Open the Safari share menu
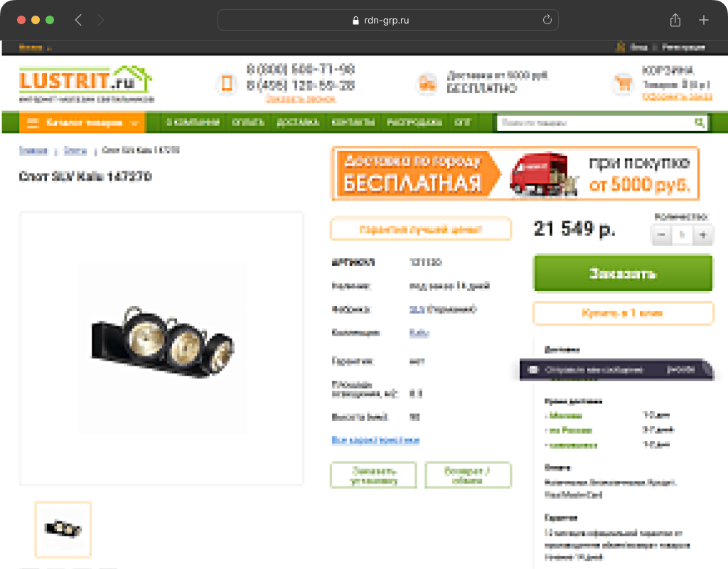Screen dimensions: 728x569 coord(675,20)
